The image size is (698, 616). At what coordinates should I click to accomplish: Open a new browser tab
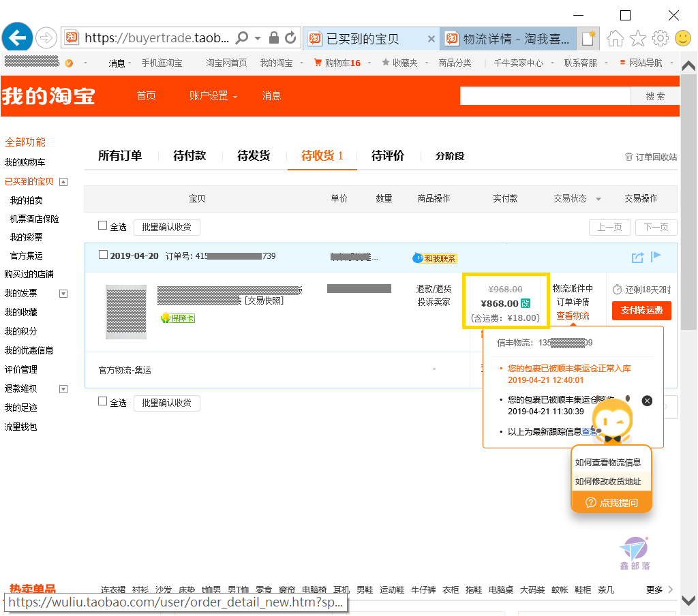pos(588,38)
